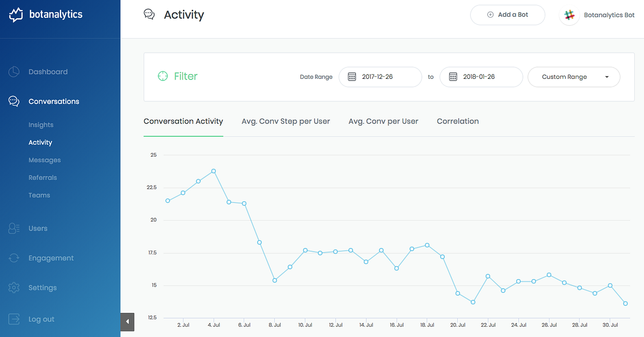Click the calendar icon in the start date field
The height and width of the screenshot is (337, 644).
[352, 77]
